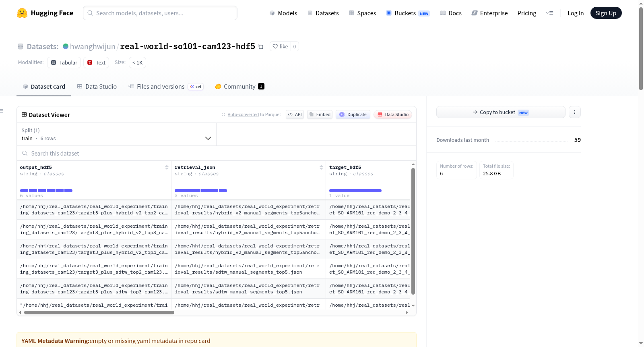Click the Log In link
644x347 pixels.
point(576,13)
